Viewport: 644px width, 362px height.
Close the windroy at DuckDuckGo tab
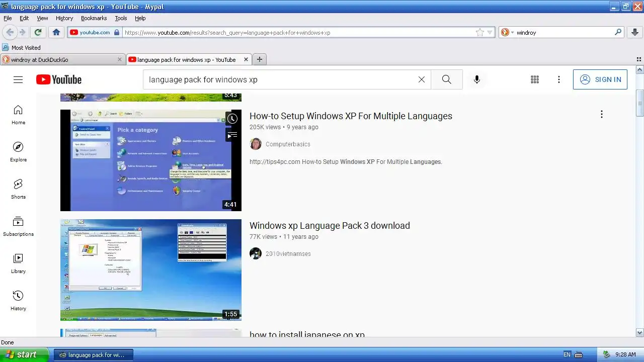click(x=120, y=59)
